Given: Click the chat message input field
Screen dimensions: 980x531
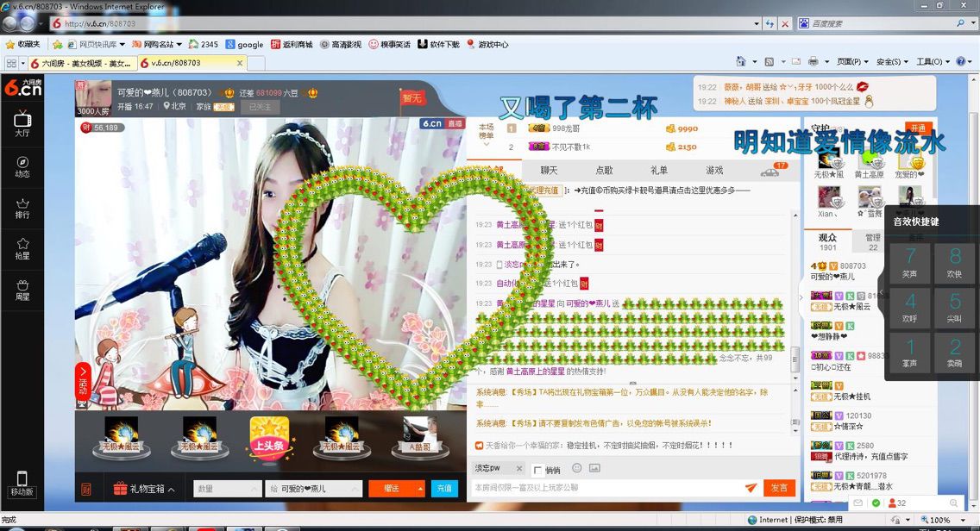Looking at the screenshot, I should pos(606,488).
